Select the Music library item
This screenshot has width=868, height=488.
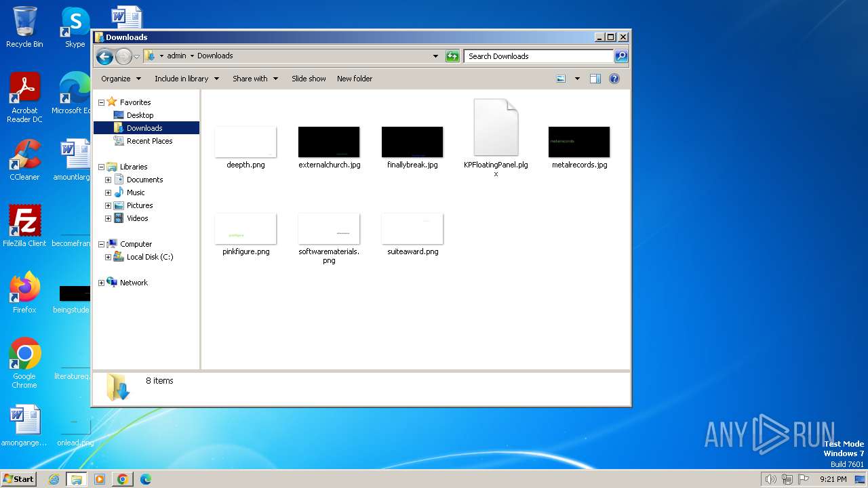(x=136, y=192)
